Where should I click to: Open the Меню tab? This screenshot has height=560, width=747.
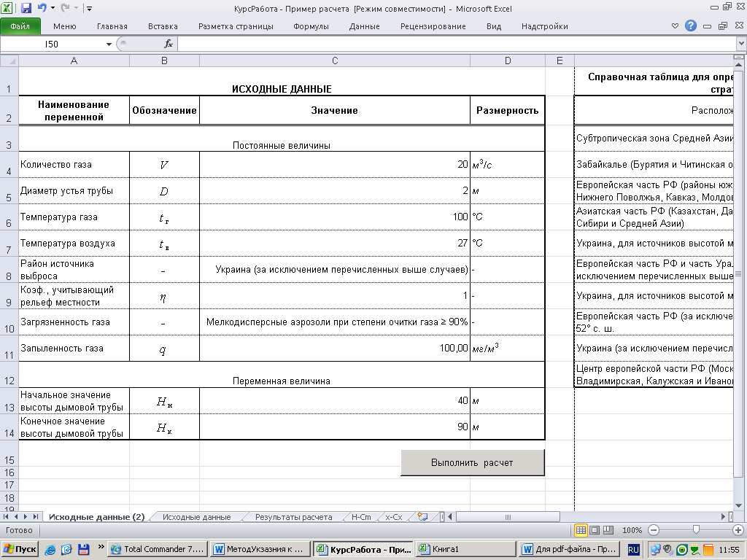pos(64,26)
